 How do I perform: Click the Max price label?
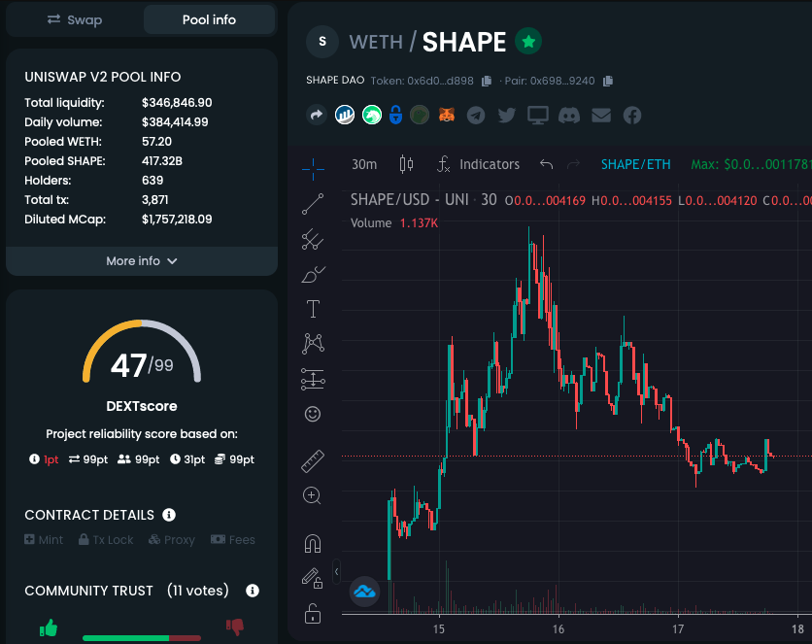751,164
